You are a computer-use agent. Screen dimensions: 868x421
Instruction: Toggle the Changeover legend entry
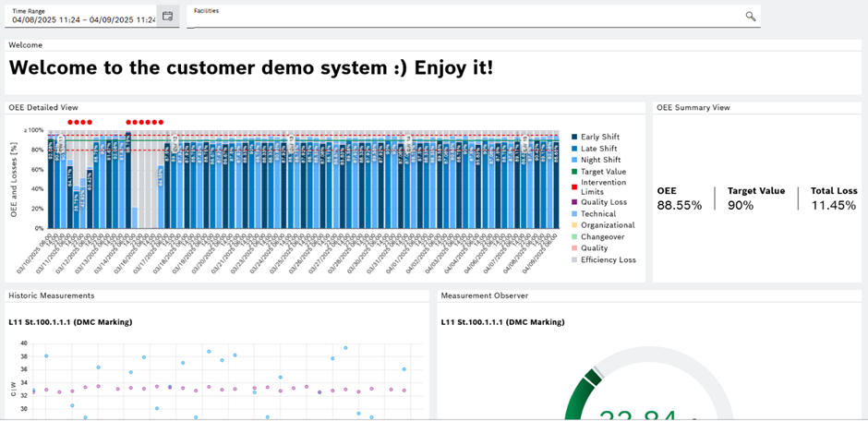pyautogui.click(x=597, y=236)
